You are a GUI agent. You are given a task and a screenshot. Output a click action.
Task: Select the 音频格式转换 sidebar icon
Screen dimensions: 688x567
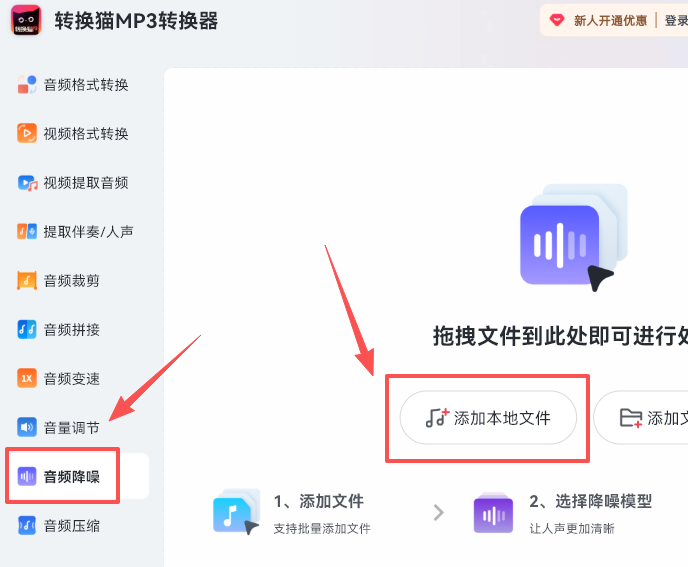27,85
